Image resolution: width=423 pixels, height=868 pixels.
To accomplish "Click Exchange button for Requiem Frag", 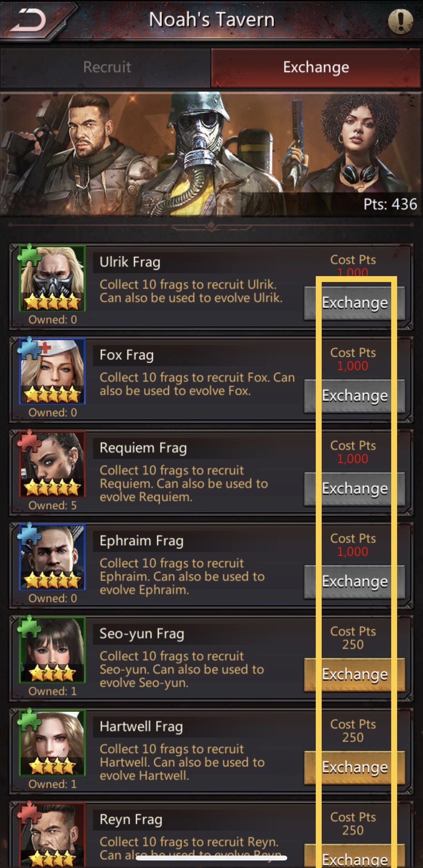I will (x=354, y=489).
